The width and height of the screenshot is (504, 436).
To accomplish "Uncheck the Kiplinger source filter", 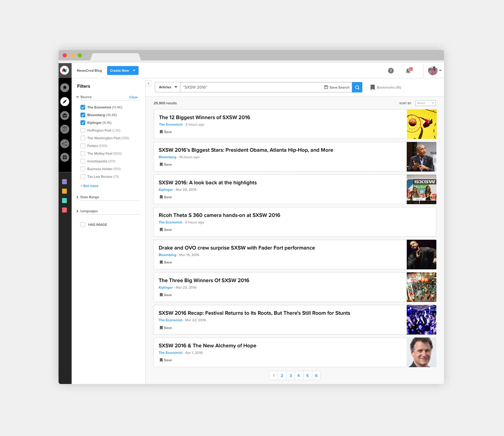I will click(83, 123).
